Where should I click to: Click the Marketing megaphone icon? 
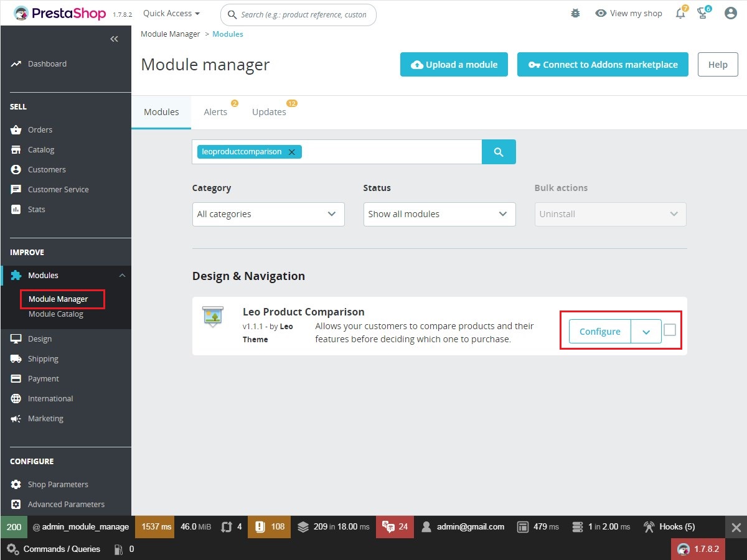coord(16,418)
